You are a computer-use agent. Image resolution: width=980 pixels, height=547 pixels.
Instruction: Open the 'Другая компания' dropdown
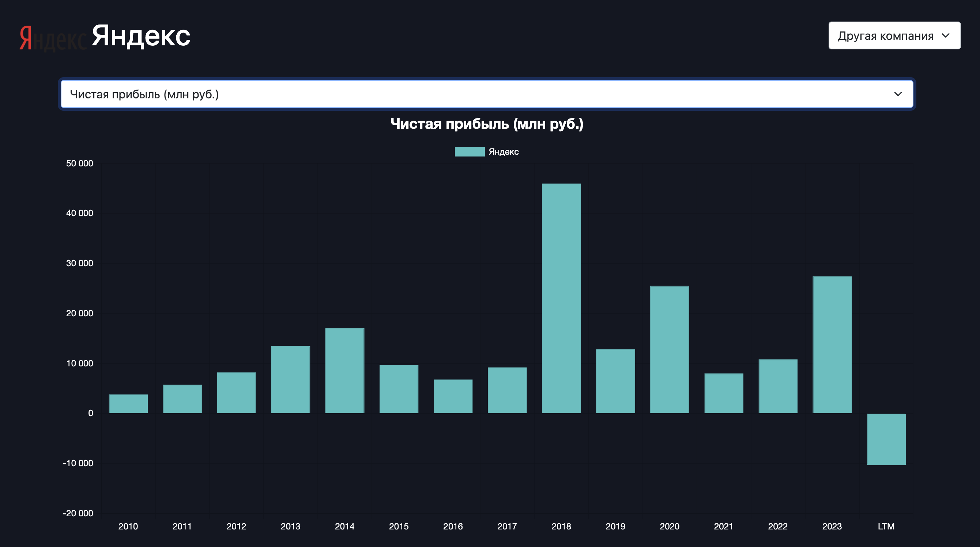click(x=894, y=35)
